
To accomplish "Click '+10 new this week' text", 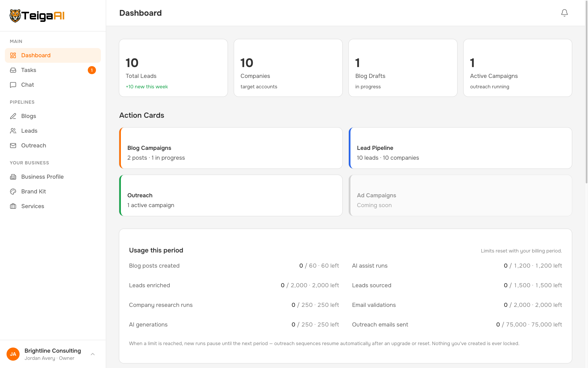I will click(147, 87).
